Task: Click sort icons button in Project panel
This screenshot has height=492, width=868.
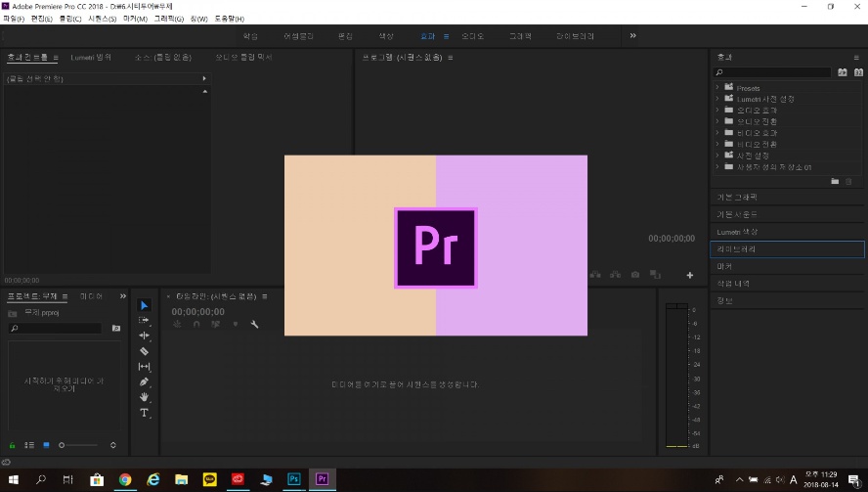Action: point(113,445)
